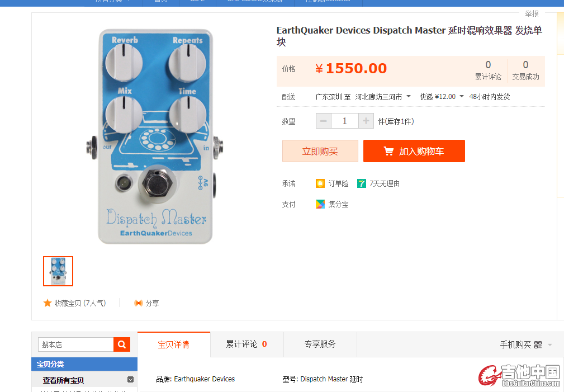Select the pedal product thumbnail
The width and height of the screenshot is (564, 392).
[x=58, y=271]
